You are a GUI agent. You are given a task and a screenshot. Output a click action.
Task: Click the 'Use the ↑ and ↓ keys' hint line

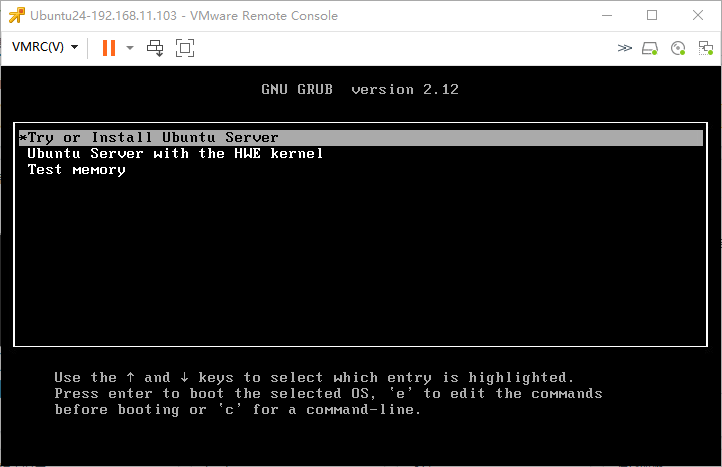tap(314, 378)
